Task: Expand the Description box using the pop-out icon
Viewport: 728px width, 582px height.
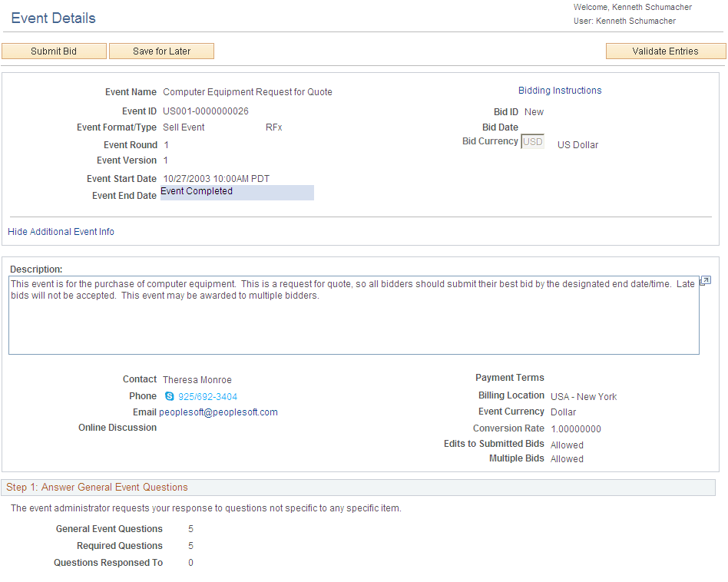Action: point(704,280)
